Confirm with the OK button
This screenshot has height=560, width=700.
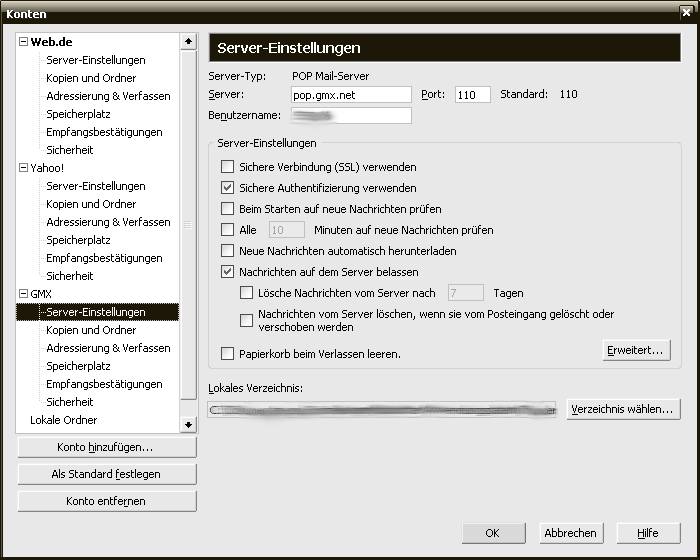tap(493, 533)
